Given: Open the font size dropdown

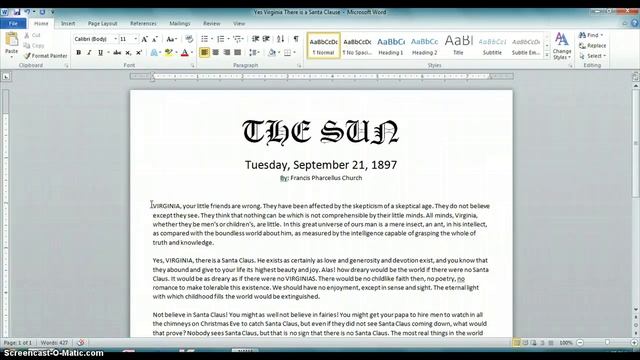Looking at the screenshot, I should [136, 39].
